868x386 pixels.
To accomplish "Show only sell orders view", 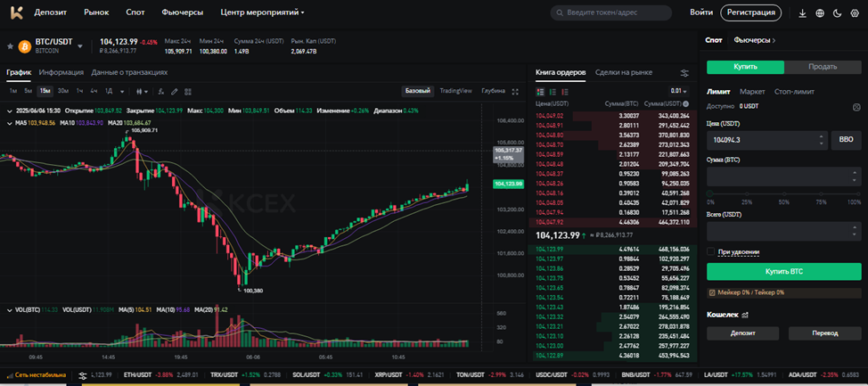I will click(x=565, y=92).
